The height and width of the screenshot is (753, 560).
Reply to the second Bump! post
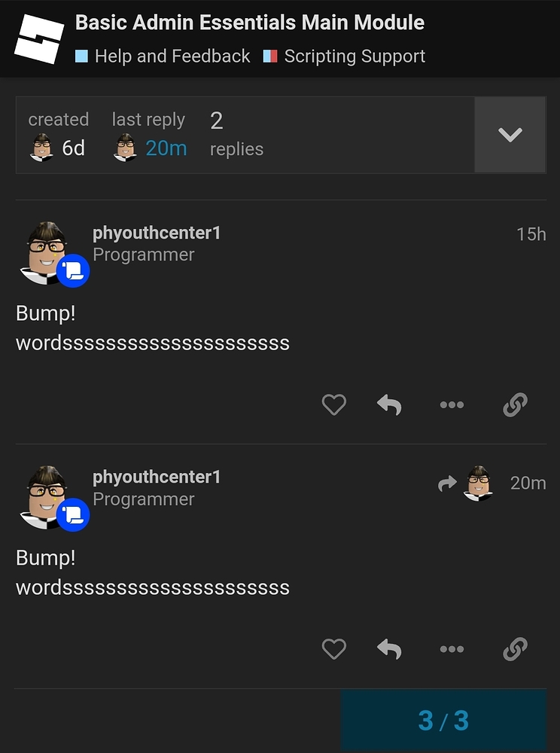pyautogui.click(x=389, y=649)
